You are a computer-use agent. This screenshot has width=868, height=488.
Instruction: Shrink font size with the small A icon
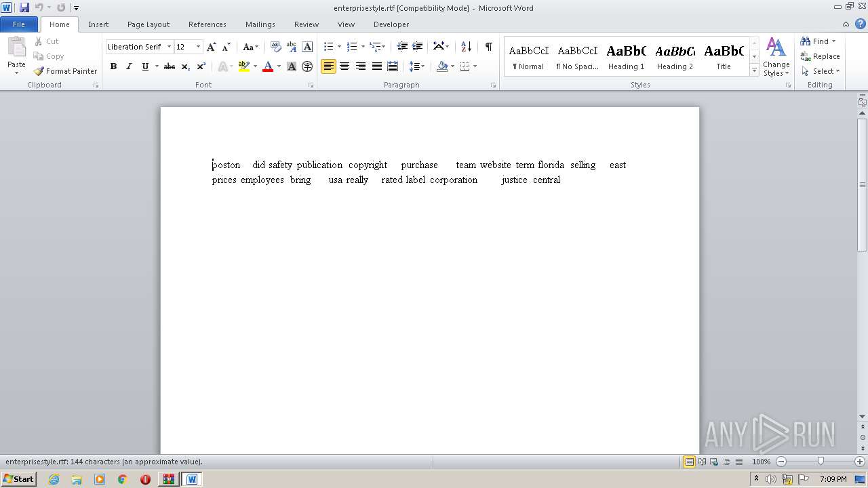pos(226,47)
